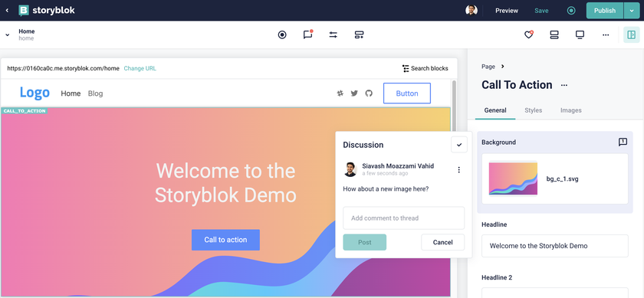Click the heart icon with notification dot
The width and height of the screenshot is (644, 298).
pos(529,34)
